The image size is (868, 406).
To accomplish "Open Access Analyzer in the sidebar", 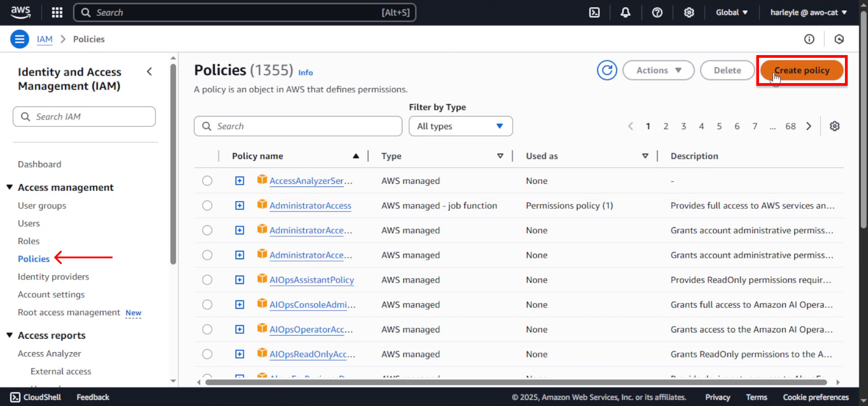I will pyautogui.click(x=49, y=353).
